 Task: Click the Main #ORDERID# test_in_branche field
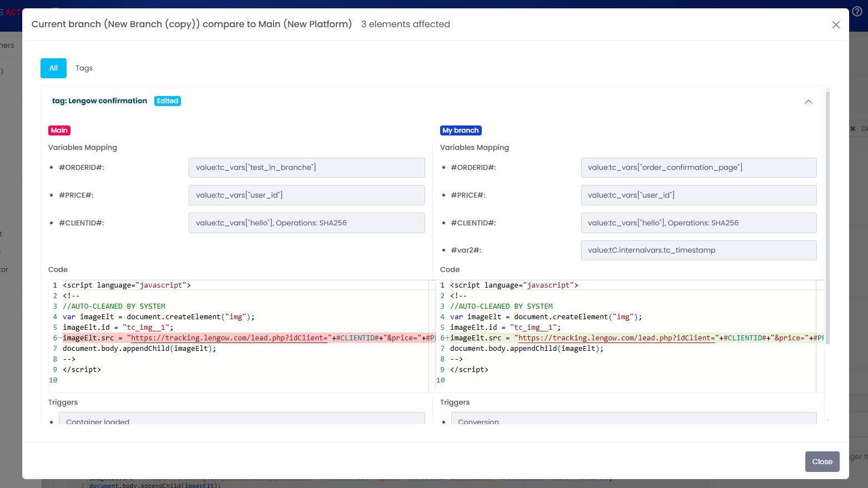pos(306,168)
